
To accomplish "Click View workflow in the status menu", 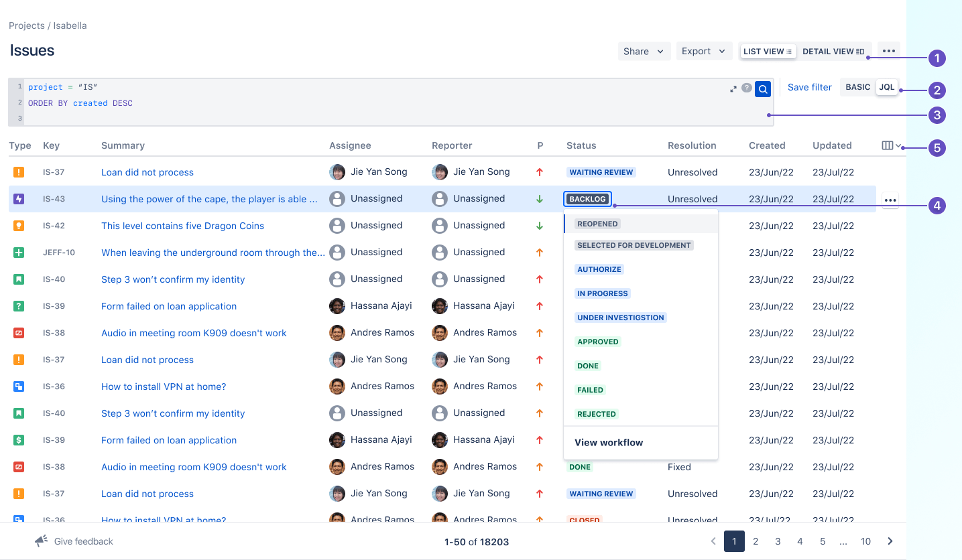I will tap(608, 443).
